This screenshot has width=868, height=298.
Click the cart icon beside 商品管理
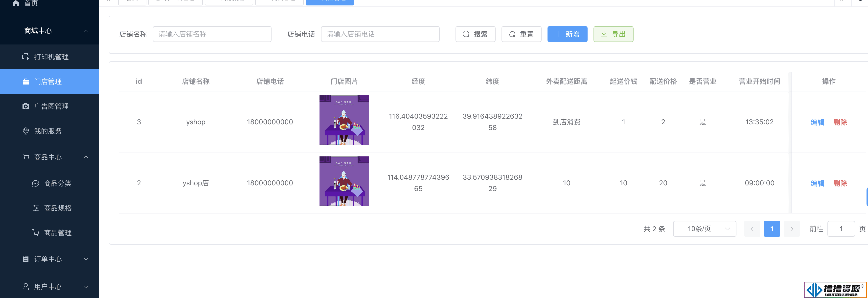(35, 233)
